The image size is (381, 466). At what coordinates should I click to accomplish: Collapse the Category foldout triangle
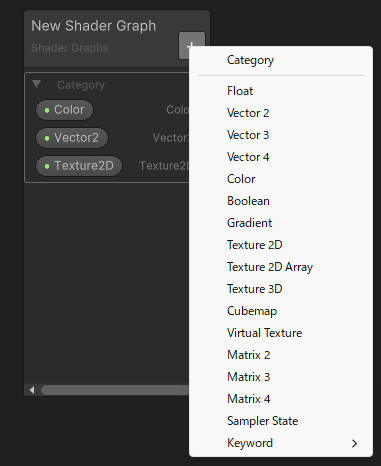[x=37, y=84]
